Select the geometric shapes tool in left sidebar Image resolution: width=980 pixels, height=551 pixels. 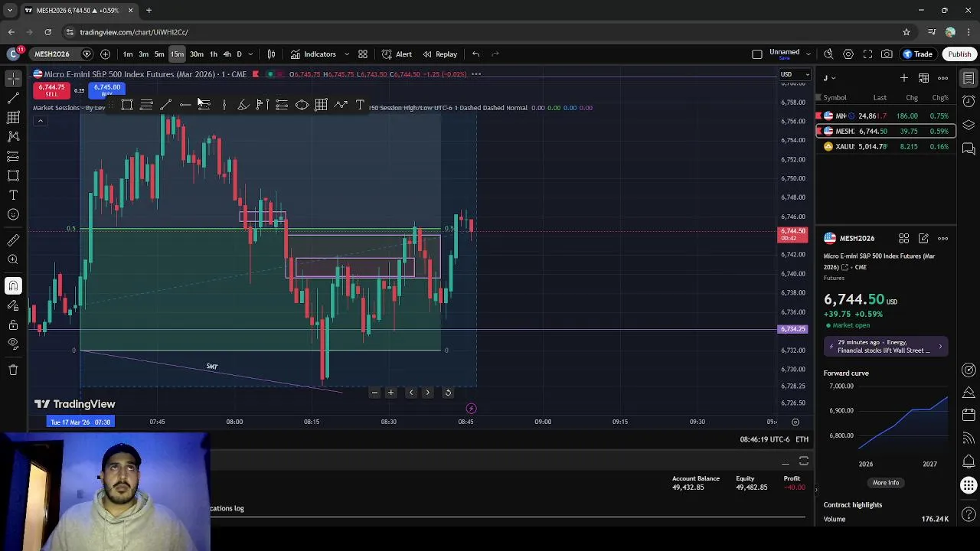pyautogui.click(x=13, y=175)
